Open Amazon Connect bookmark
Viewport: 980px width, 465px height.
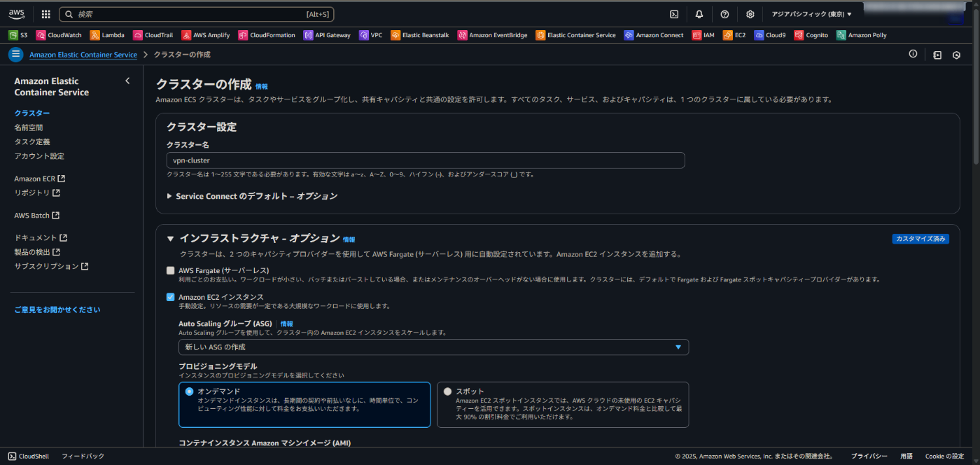654,35
